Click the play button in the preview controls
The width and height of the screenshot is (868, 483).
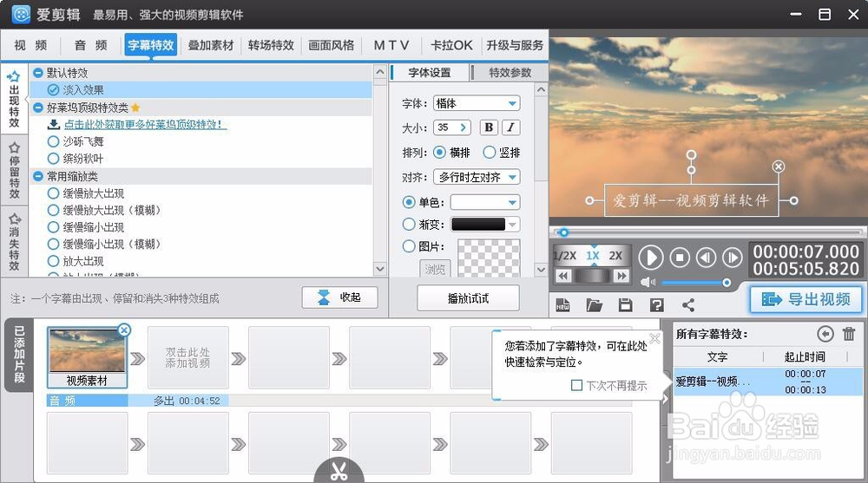[651, 258]
